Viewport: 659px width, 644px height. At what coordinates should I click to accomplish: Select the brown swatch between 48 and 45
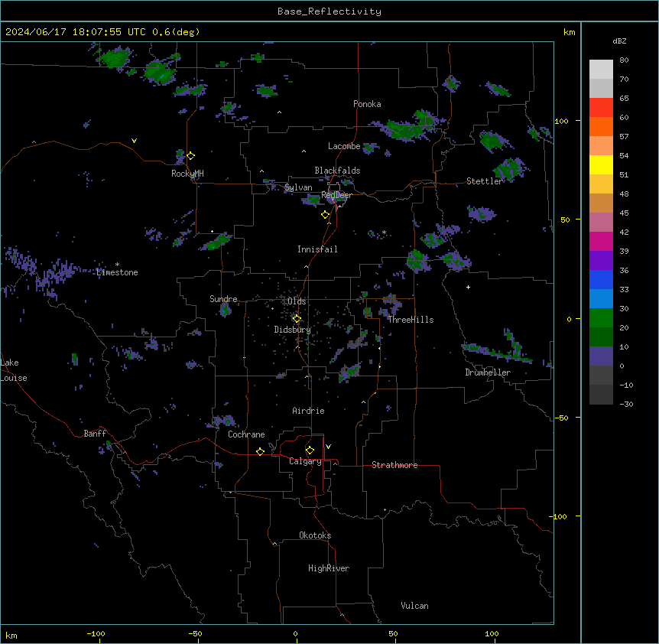[601, 203]
